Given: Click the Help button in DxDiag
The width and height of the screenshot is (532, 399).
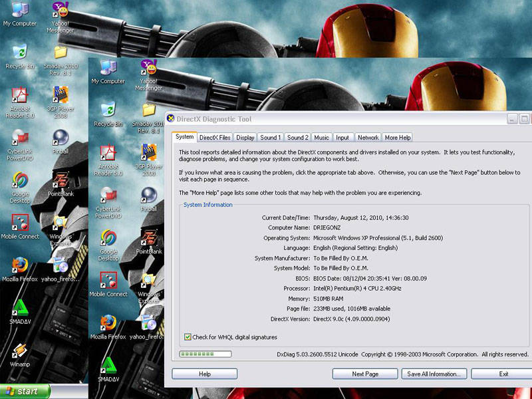Looking at the screenshot, I should tap(205, 374).
